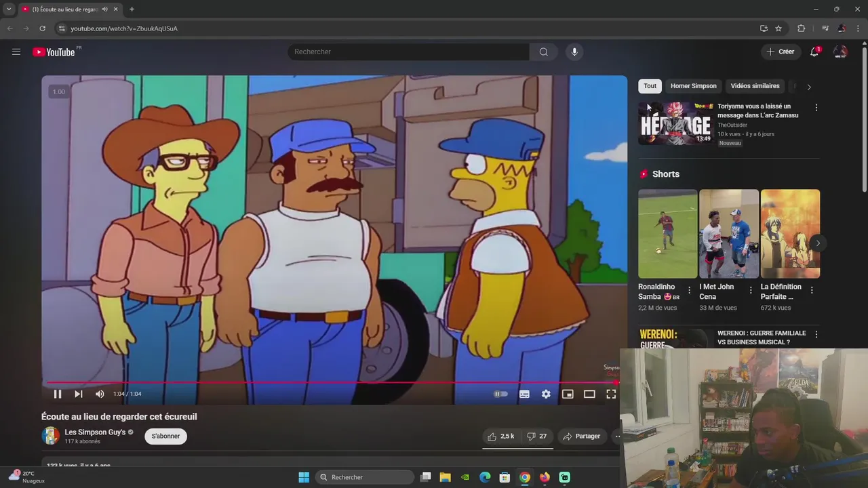Reload the page in Chrome

point(42,28)
